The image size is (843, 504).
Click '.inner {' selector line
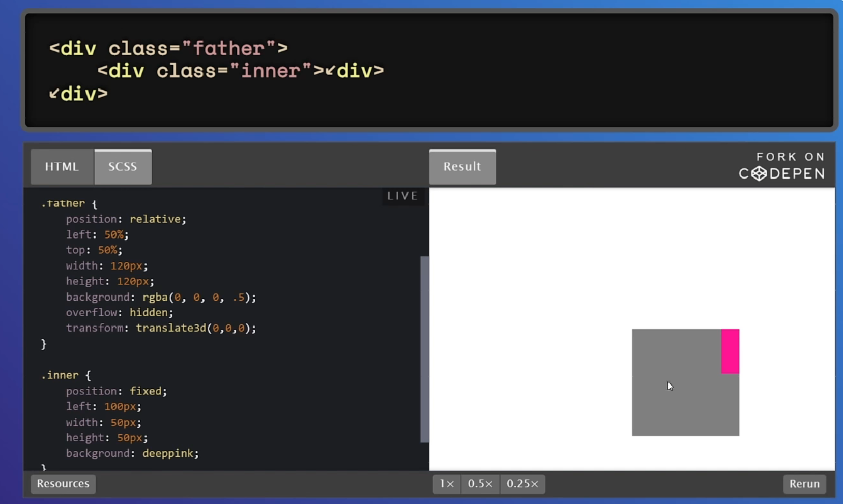coord(66,375)
